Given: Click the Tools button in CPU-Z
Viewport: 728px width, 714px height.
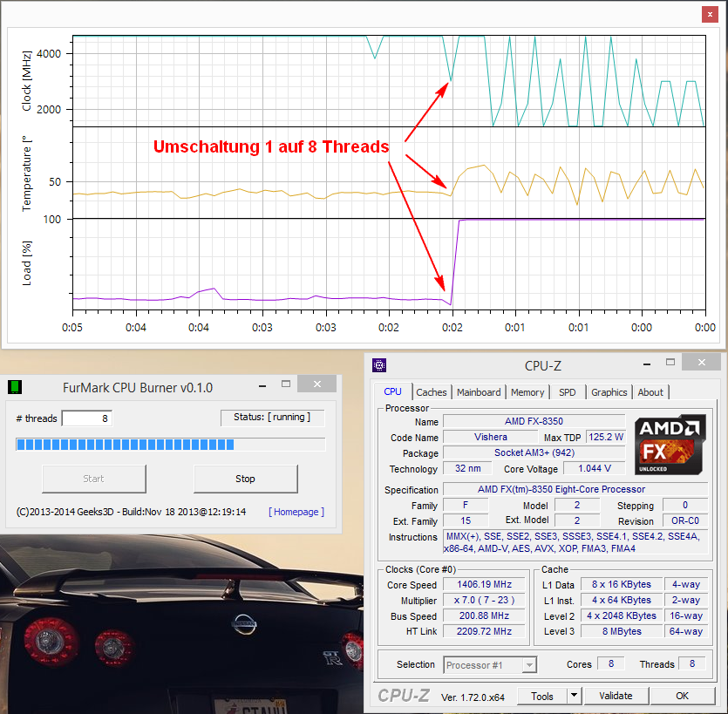Looking at the screenshot, I should pos(541,696).
